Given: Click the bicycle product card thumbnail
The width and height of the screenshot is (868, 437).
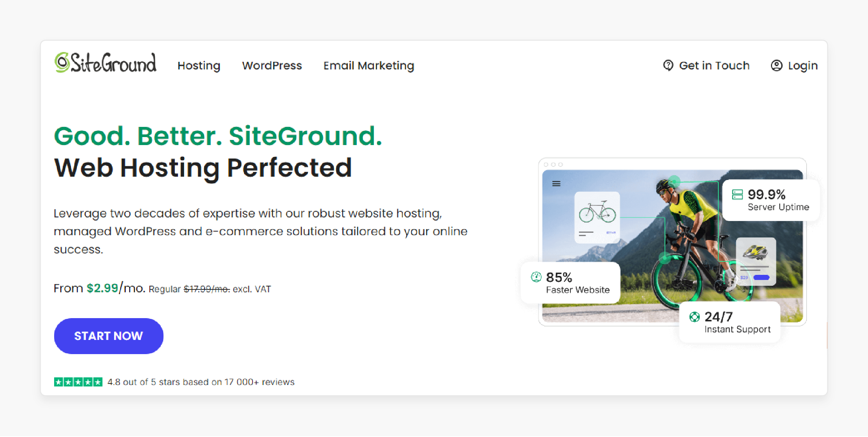Looking at the screenshot, I should [x=597, y=217].
